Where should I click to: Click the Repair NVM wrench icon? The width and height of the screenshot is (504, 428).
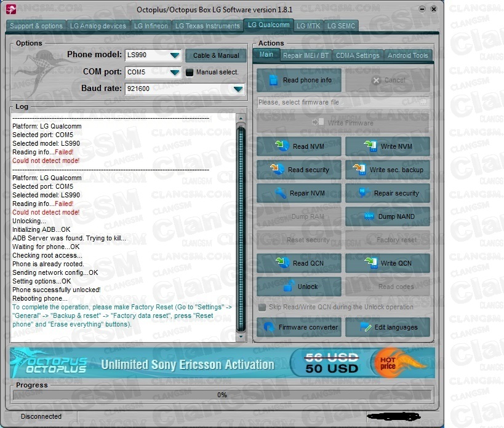click(281, 192)
